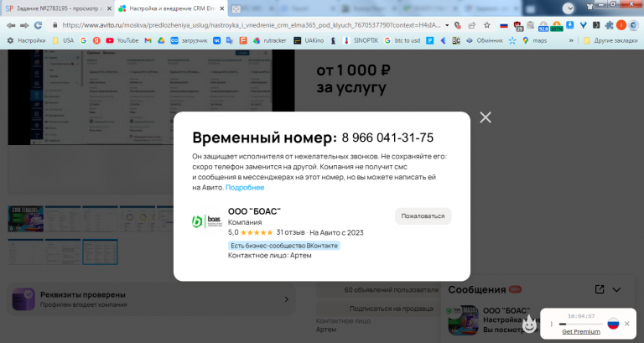Open the Настройки bookmark
644x343 pixels.
(x=26, y=40)
